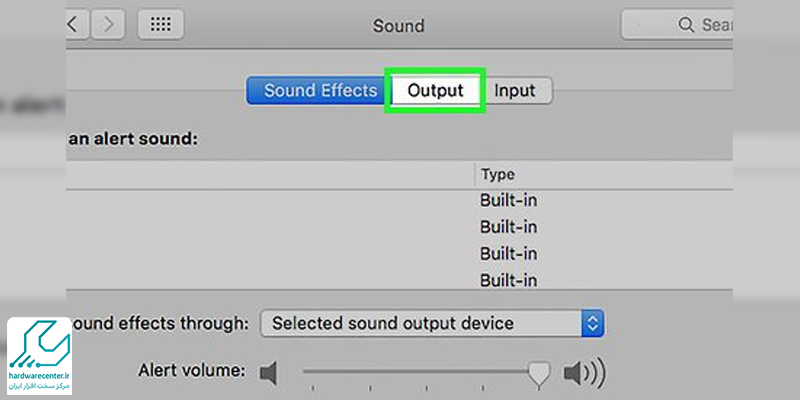Click the loud speaker icon after the slider
This screenshot has width=800, height=400.
(x=584, y=373)
